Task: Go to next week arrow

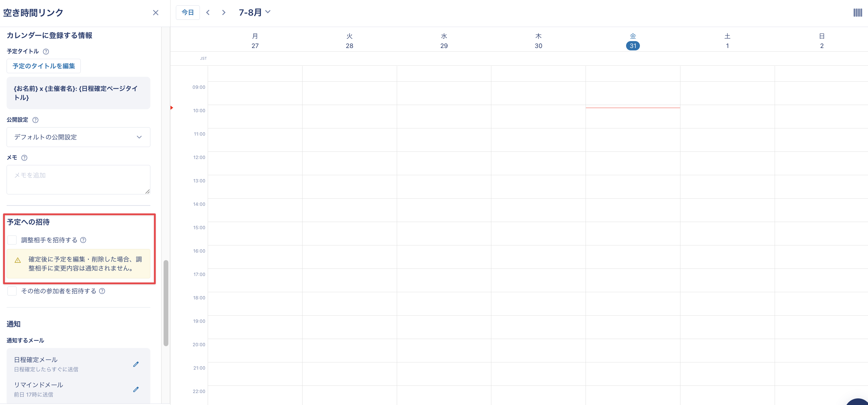Action: [224, 13]
